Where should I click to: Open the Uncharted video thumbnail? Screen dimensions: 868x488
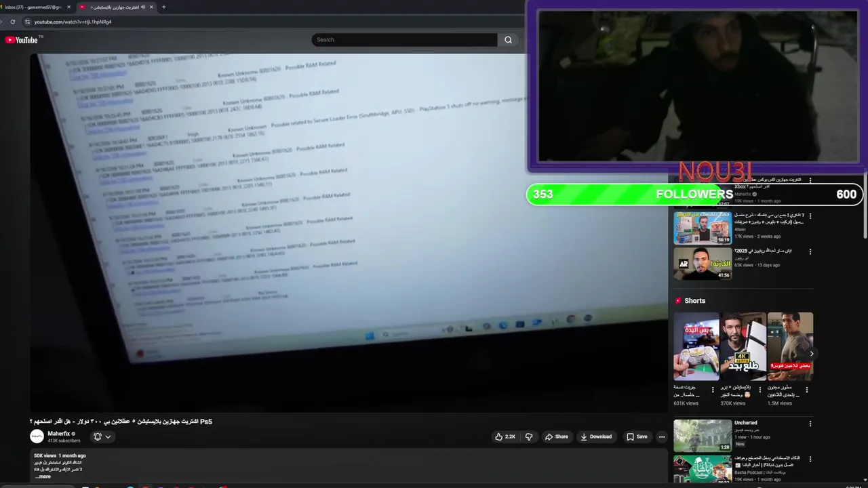[703, 435]
